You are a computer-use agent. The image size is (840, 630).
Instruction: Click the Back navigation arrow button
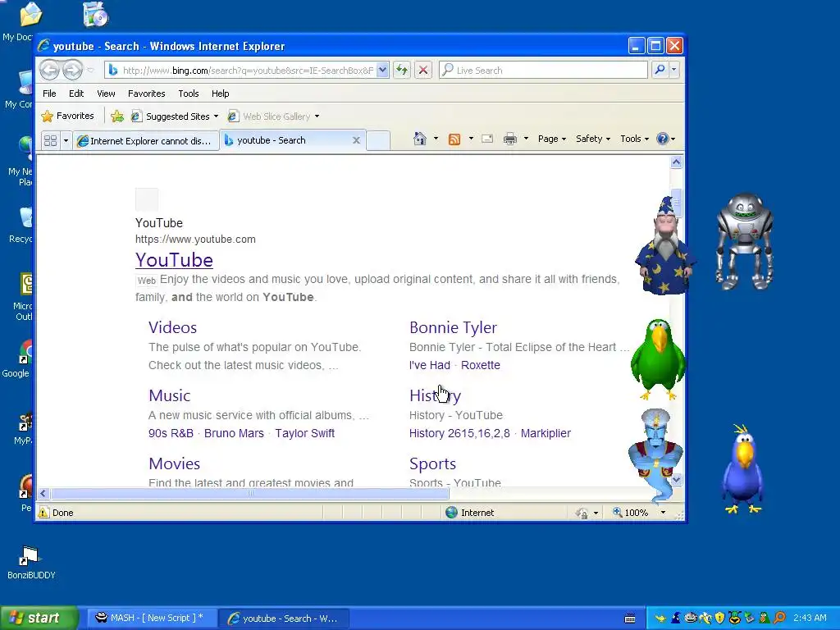tap(49, 70)
